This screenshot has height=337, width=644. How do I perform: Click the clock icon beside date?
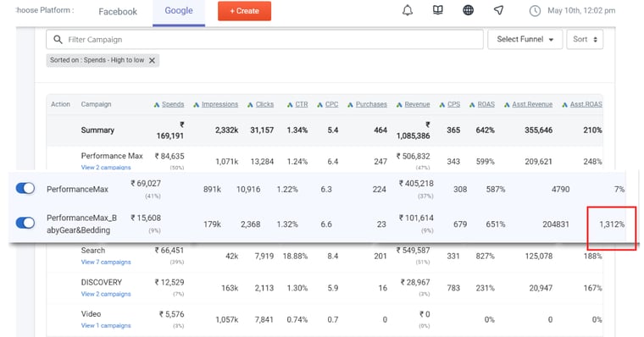click(x=535, y=11)
